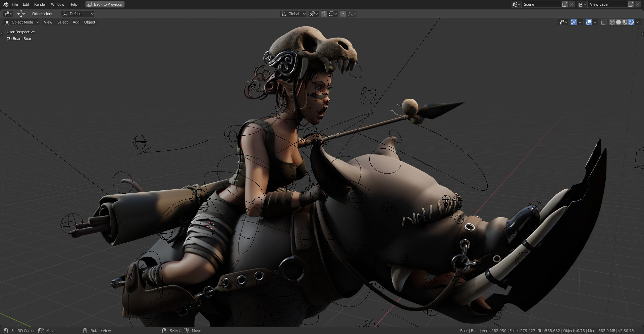
Task: Open the proportional falloff curve dropdown
Action: [352, 14]
